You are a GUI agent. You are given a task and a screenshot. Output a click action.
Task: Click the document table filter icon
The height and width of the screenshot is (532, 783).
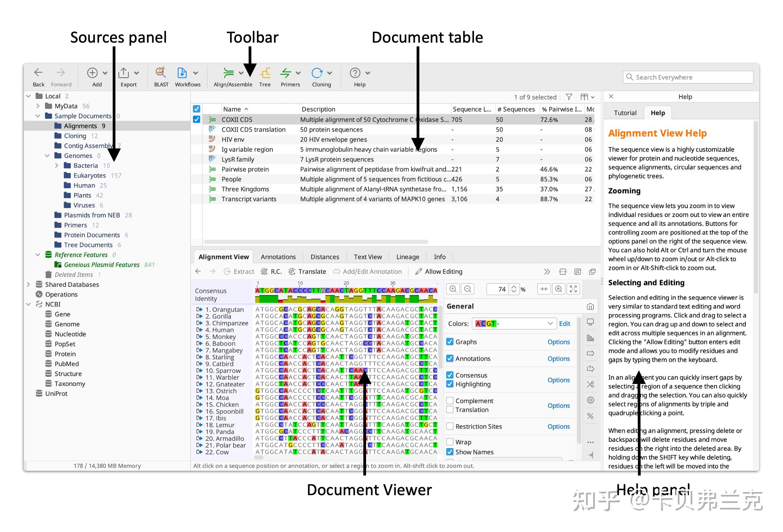click(x=569, y=97)
